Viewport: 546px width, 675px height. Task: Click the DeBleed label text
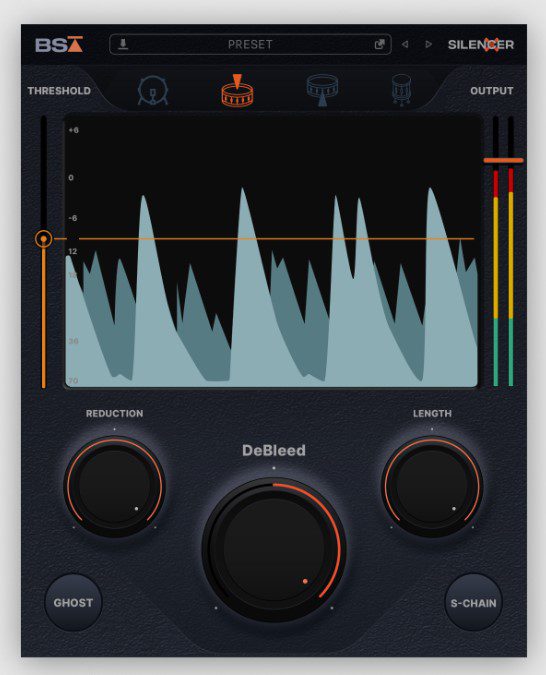274,450
